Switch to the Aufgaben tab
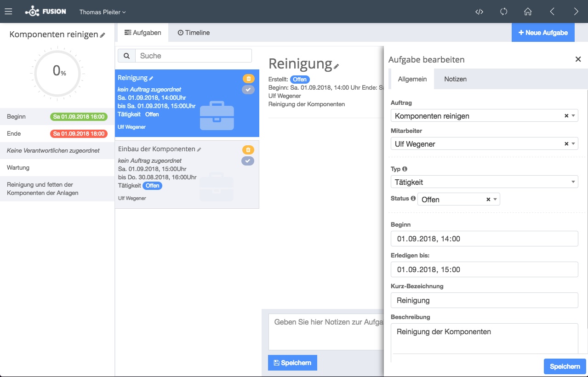 point(143,33)
